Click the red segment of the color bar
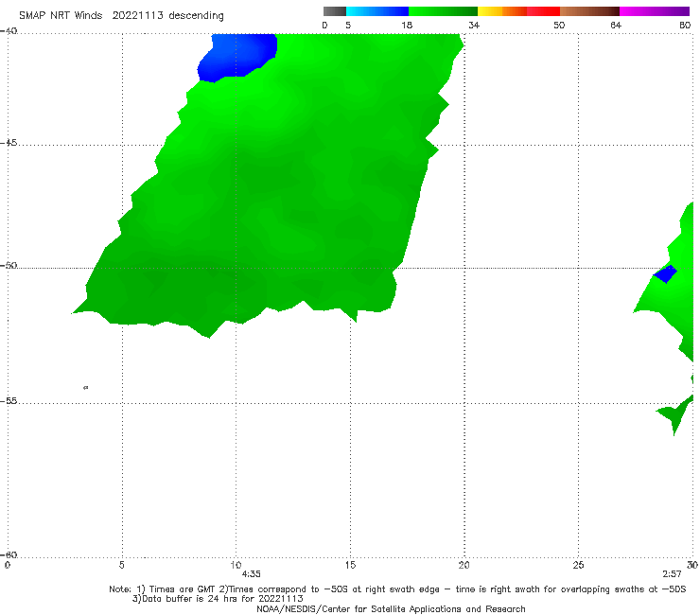 (544, 11)
